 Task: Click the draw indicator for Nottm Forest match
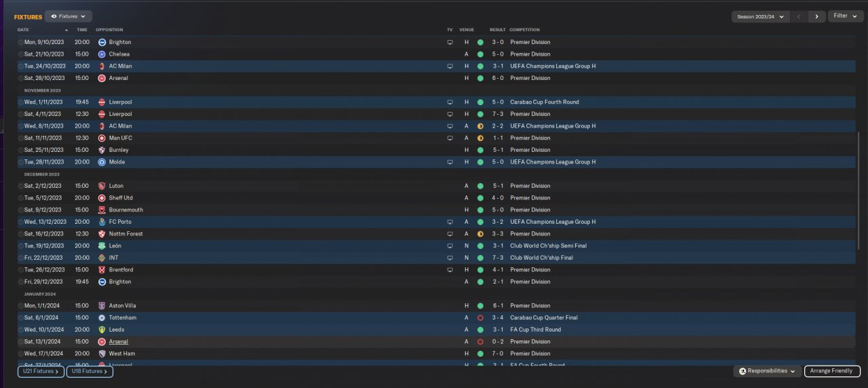(480, 234)
